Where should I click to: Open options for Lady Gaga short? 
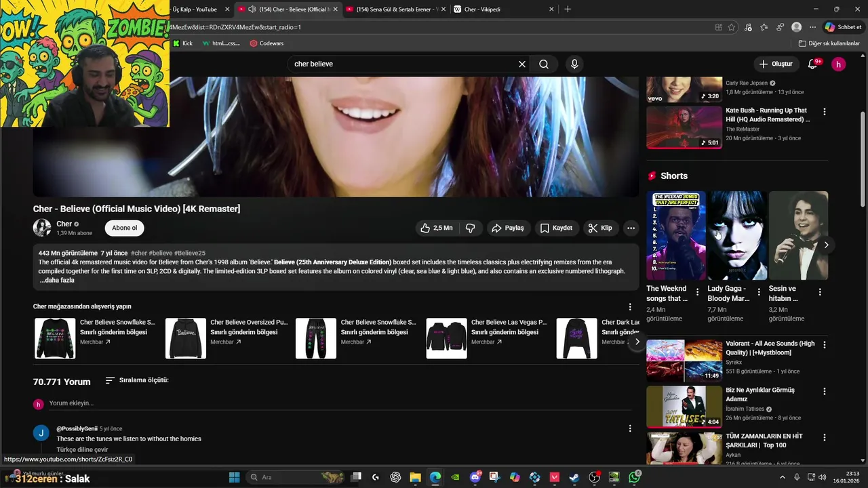[x=759, y=292]
